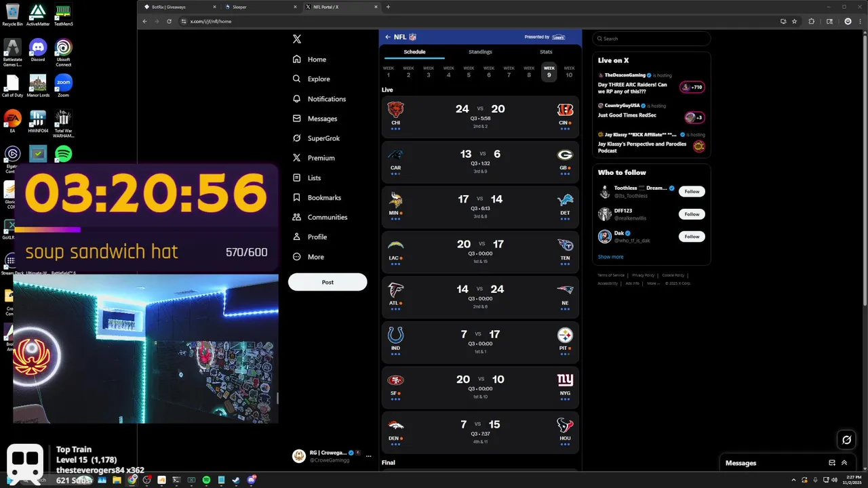Click the Tennessee Titans logo

pos(565,245)
